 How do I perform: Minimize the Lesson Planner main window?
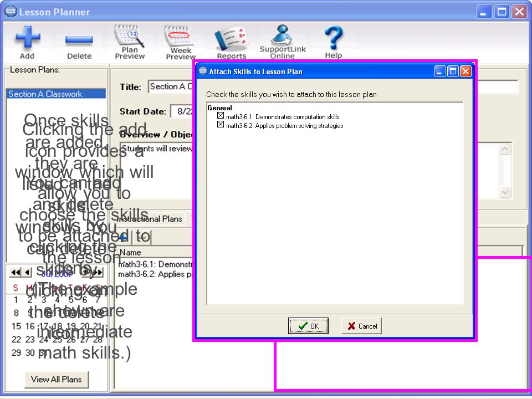[x=483, y=12]
